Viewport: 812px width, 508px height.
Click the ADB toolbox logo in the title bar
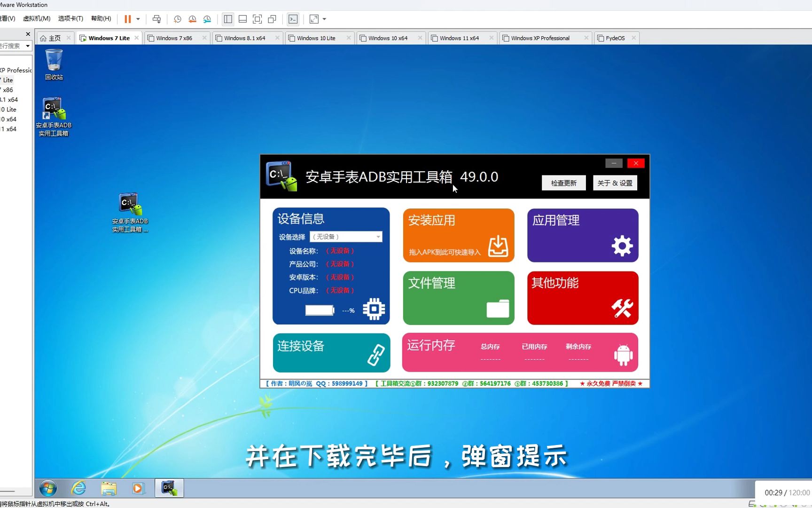[281, 176]
